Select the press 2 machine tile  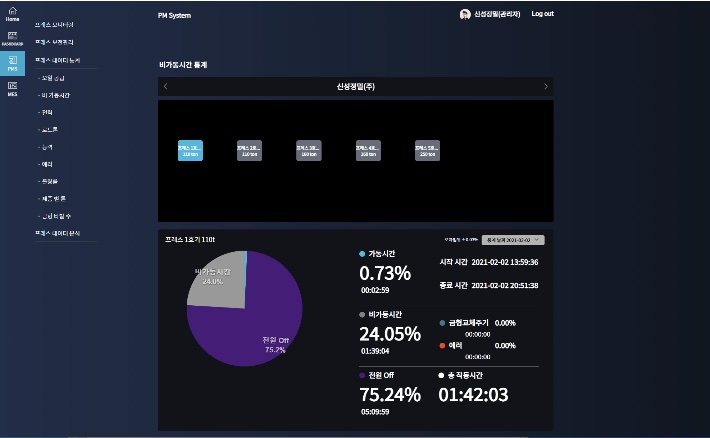click(249, 150)
